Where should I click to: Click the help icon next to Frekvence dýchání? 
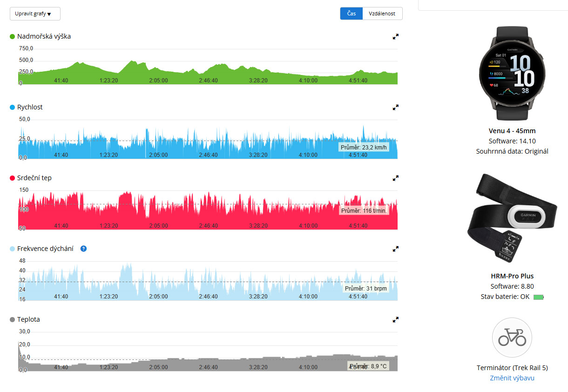[83, 249]
